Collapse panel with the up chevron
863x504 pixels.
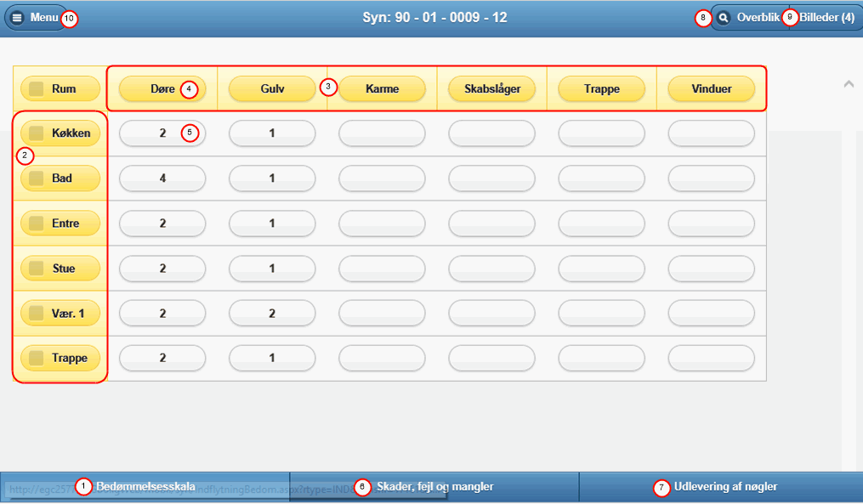(848, 84)
